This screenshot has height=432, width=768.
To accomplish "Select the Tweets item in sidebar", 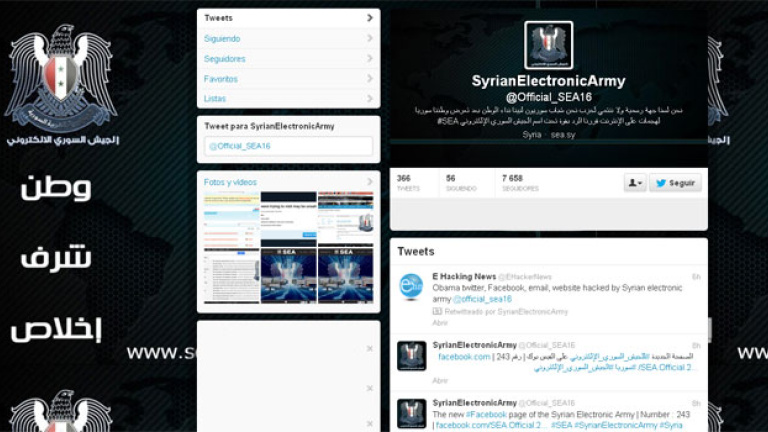I will click(x=219, y=18).
